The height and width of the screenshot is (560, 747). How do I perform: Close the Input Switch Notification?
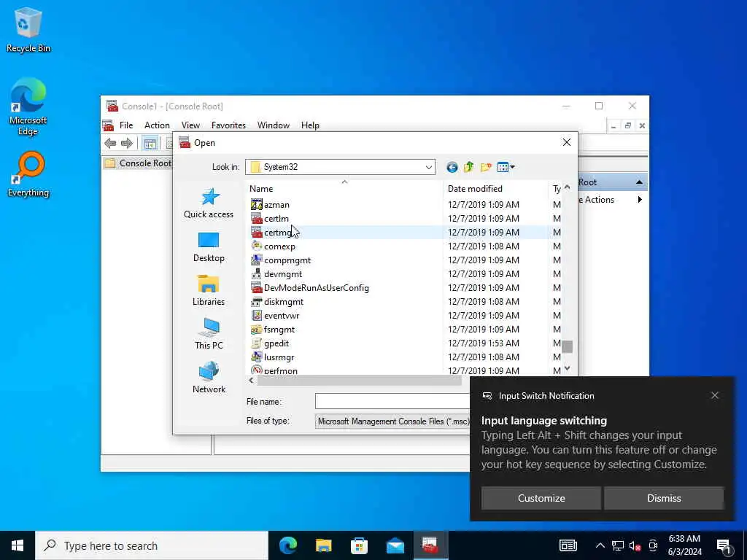715,395
